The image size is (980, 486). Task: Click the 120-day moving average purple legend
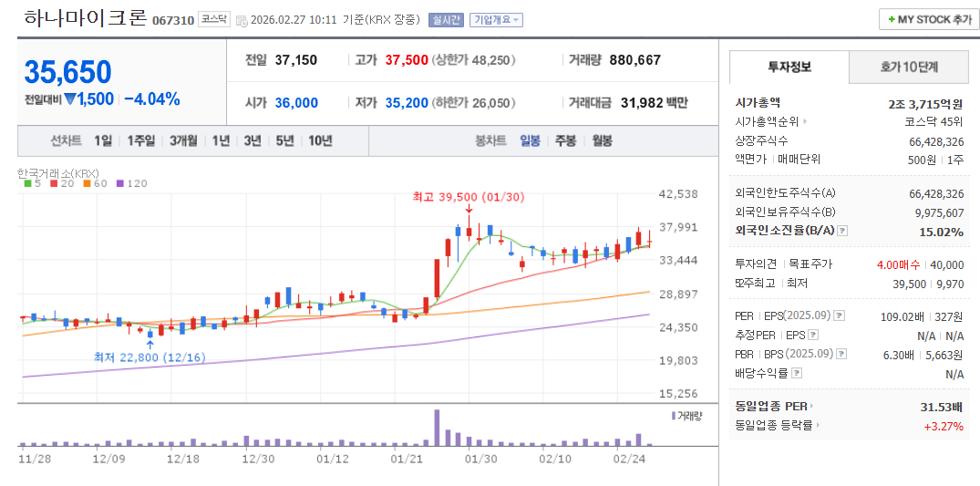point(132,183)
